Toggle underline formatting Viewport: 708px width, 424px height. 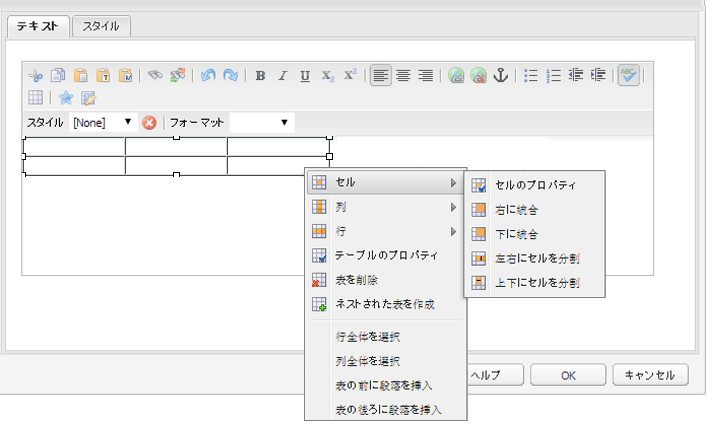point(305,75)
